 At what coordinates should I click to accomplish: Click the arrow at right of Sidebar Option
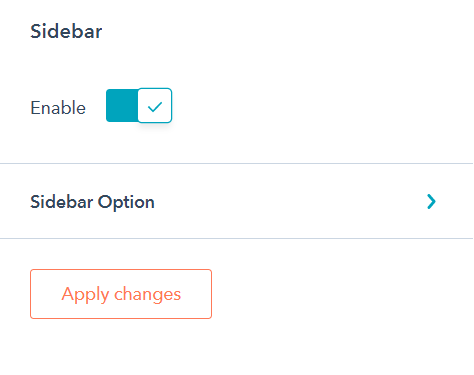click(x=431, y=201)
